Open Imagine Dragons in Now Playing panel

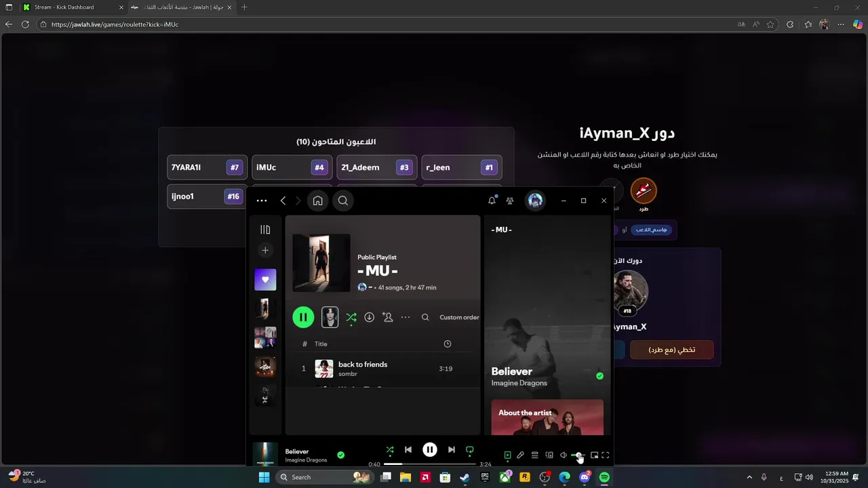[x=519, y=383]
